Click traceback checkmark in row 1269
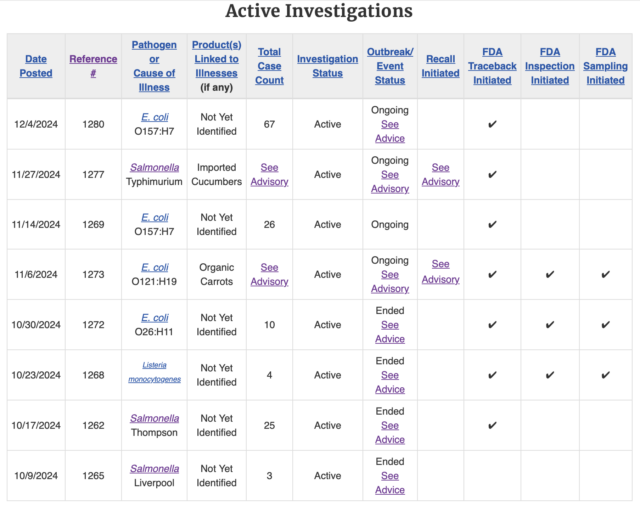Viewport: 640px width, 511px height. click(x=492, y=224)
